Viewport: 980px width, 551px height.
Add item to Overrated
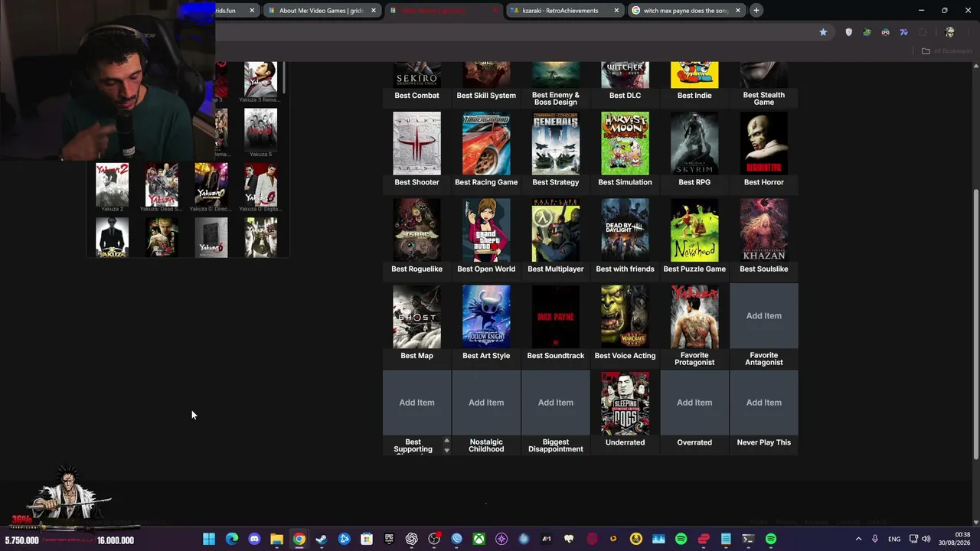pyautogui.click(x=694, y=403)
